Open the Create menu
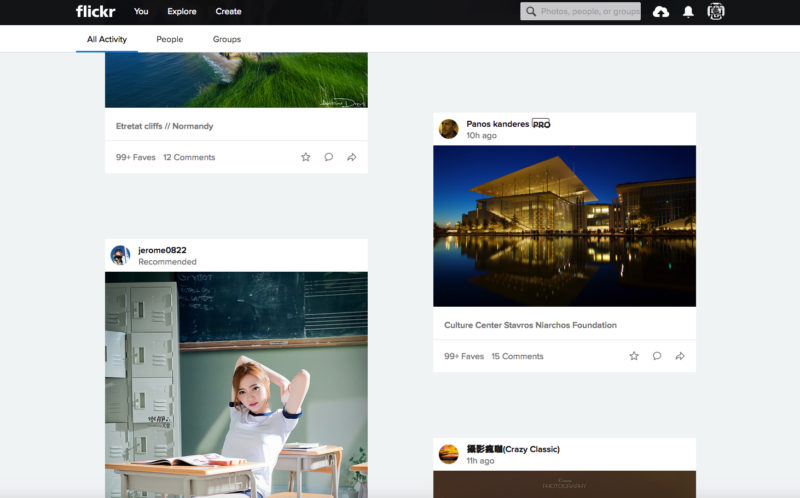This screenshot has width=800, height=498. 228,12
